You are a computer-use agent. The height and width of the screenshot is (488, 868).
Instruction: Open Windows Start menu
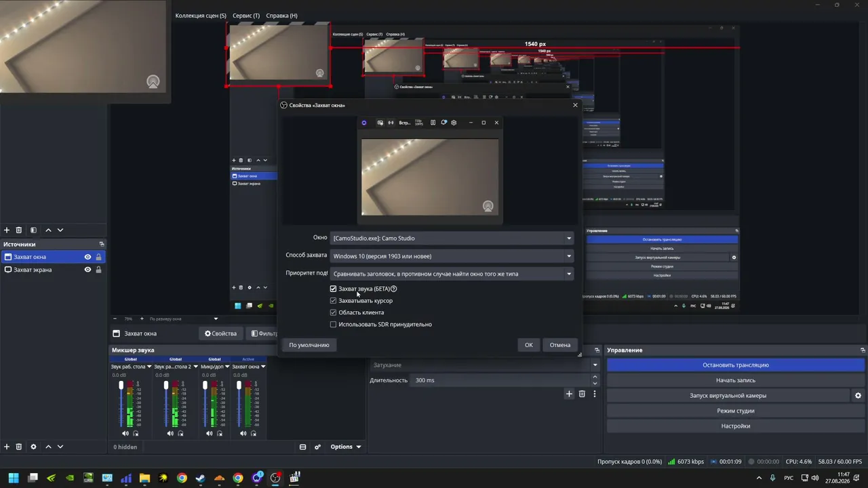point(14,478)
